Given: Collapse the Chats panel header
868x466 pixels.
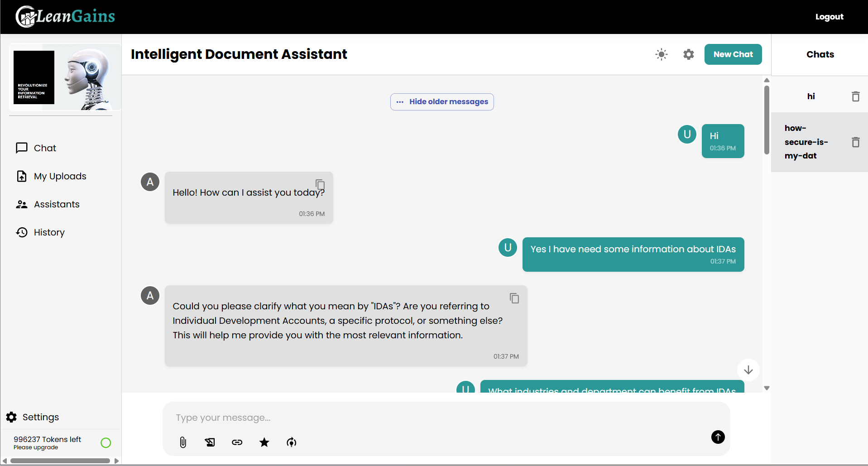Looking at the screenshot, I should (820, 54).
